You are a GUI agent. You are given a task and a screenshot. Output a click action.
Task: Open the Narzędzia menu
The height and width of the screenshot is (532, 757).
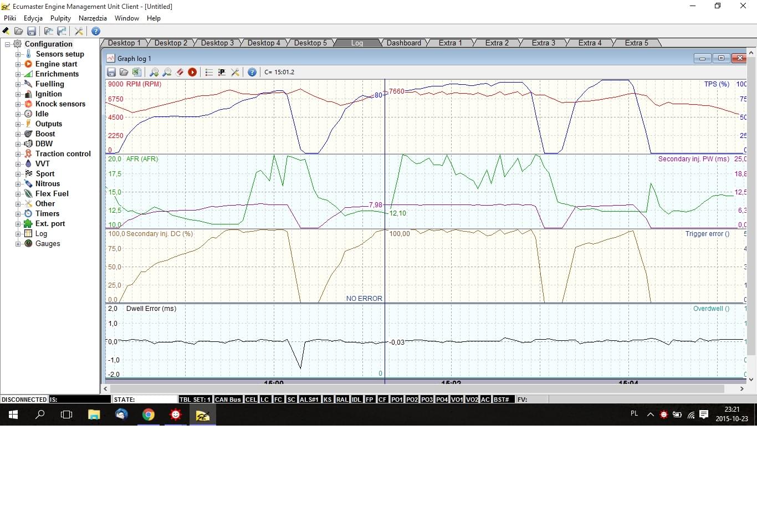coord(93,18)
